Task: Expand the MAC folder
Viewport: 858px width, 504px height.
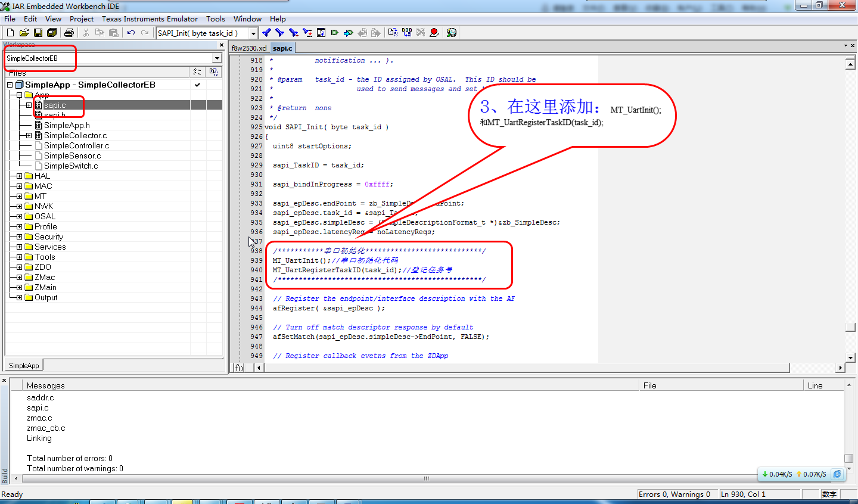Action: 19,186
